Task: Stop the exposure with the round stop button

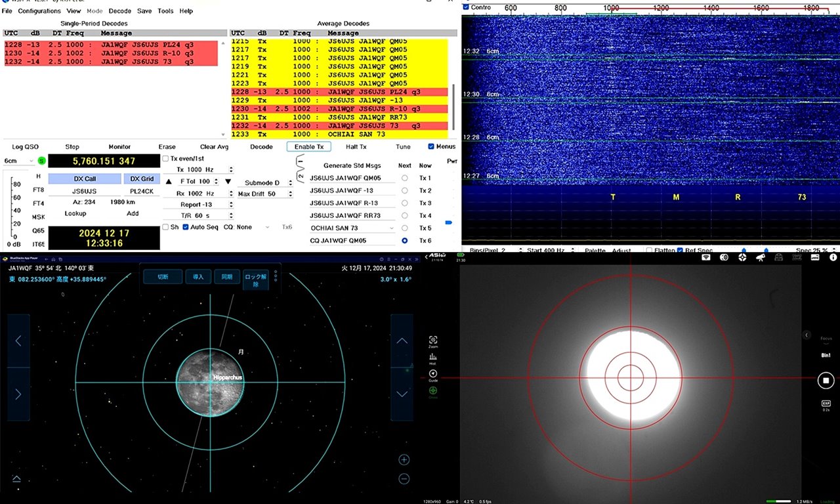Action: tap(826, 380)
